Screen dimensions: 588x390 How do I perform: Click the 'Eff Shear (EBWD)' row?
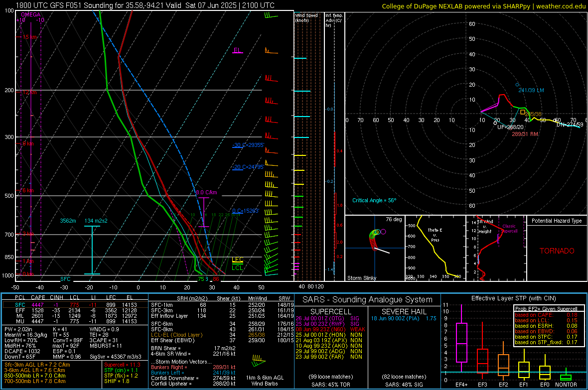click(222, 341)
